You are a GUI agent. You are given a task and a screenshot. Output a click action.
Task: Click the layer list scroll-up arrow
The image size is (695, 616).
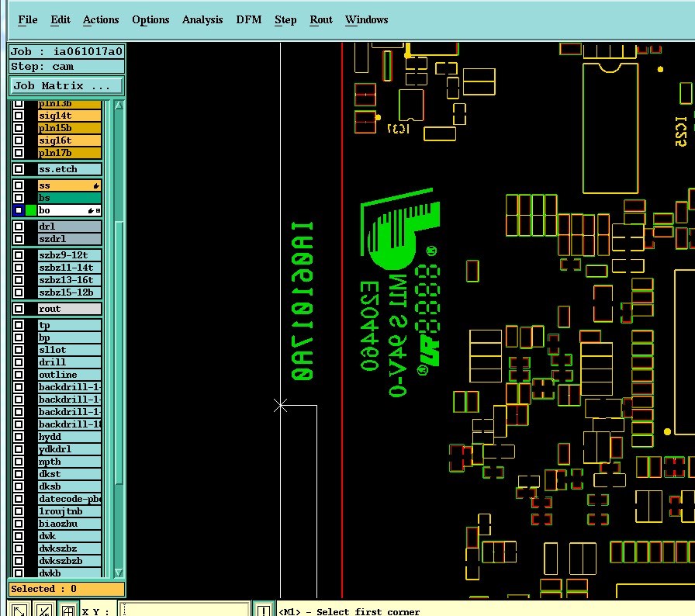coord(119,106)
